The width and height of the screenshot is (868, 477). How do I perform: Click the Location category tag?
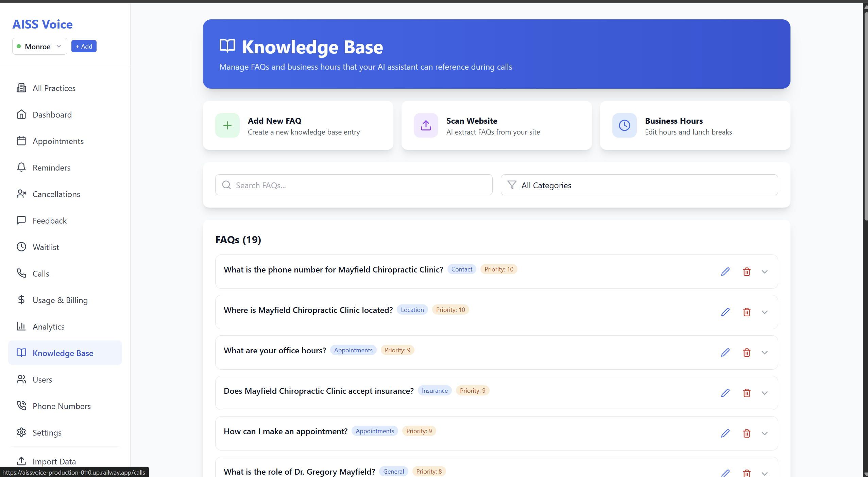click(x=412, y=310)
